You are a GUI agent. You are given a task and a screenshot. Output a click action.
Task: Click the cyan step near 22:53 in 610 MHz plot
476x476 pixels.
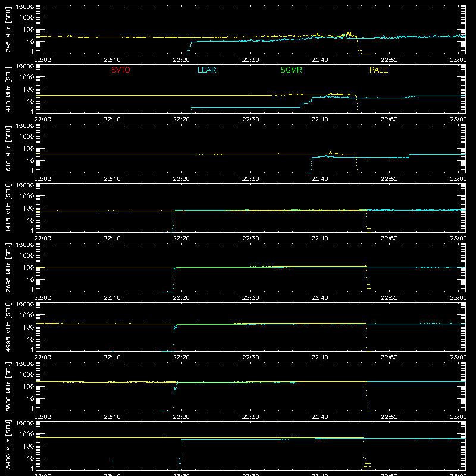409,156
